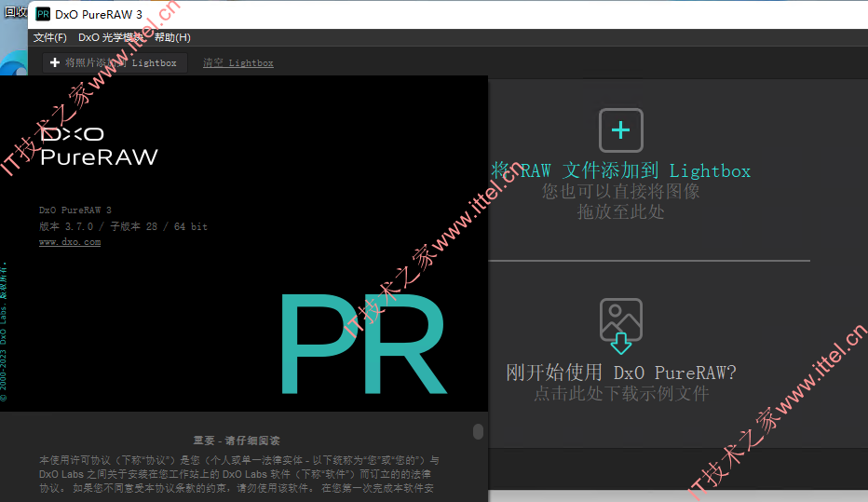Click the download sample image icon
Screen dimensions: 868x502
point(621,326)
